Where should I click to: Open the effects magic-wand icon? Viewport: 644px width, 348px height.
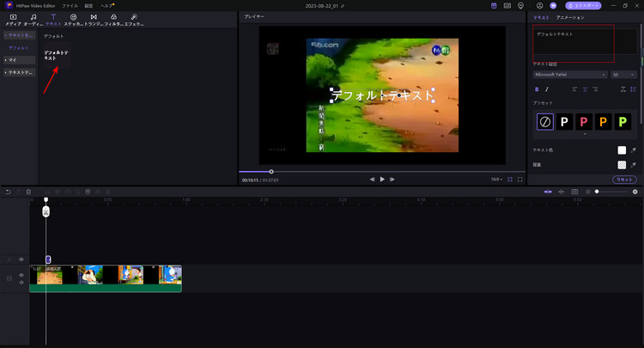point(133,18)
